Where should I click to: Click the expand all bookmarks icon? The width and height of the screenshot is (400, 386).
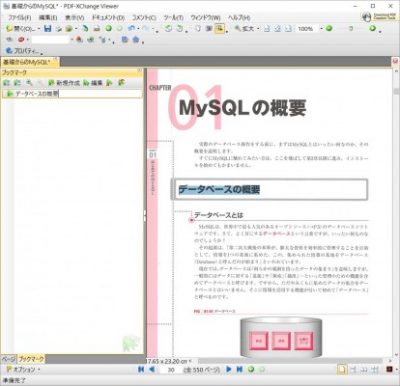[6, 83]
